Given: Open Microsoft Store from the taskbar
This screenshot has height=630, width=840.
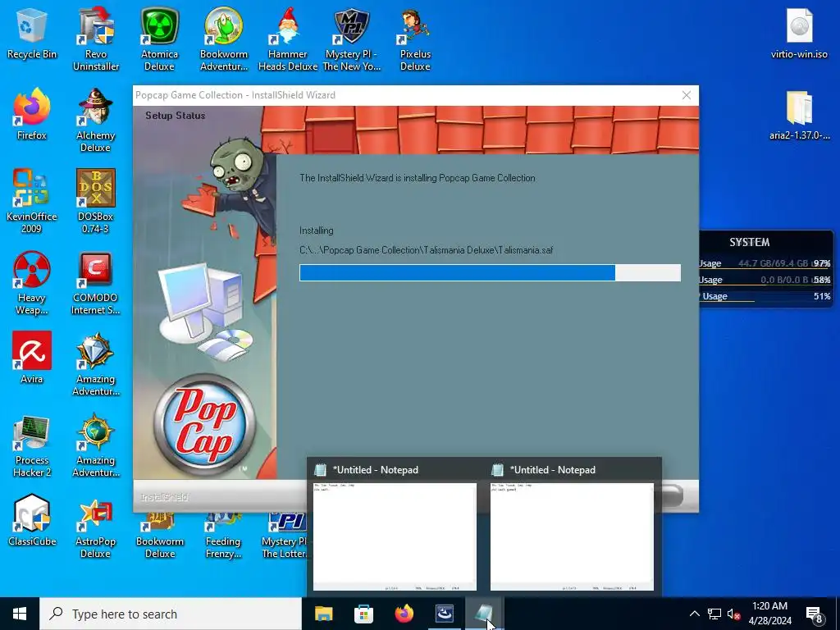Looking at the screenshot, I should tap(363, 614).
